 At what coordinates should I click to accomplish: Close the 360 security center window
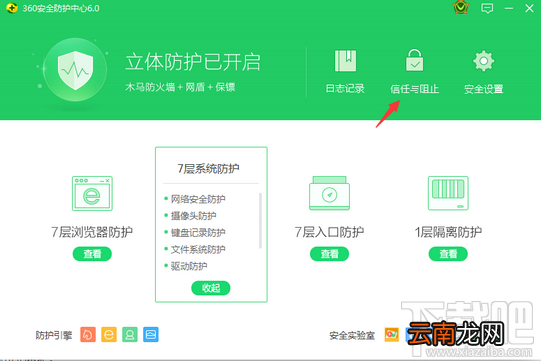pyautogui.click(x=529, y=8)
